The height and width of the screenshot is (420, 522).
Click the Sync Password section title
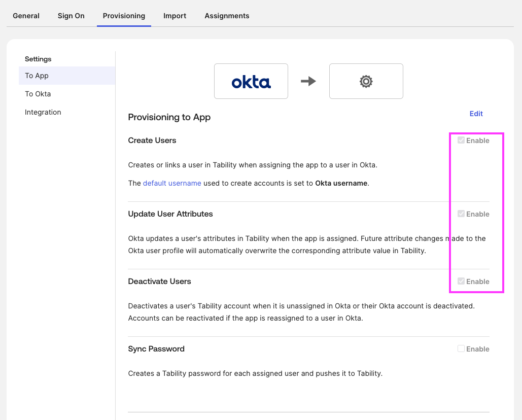(x=156, y=349)
